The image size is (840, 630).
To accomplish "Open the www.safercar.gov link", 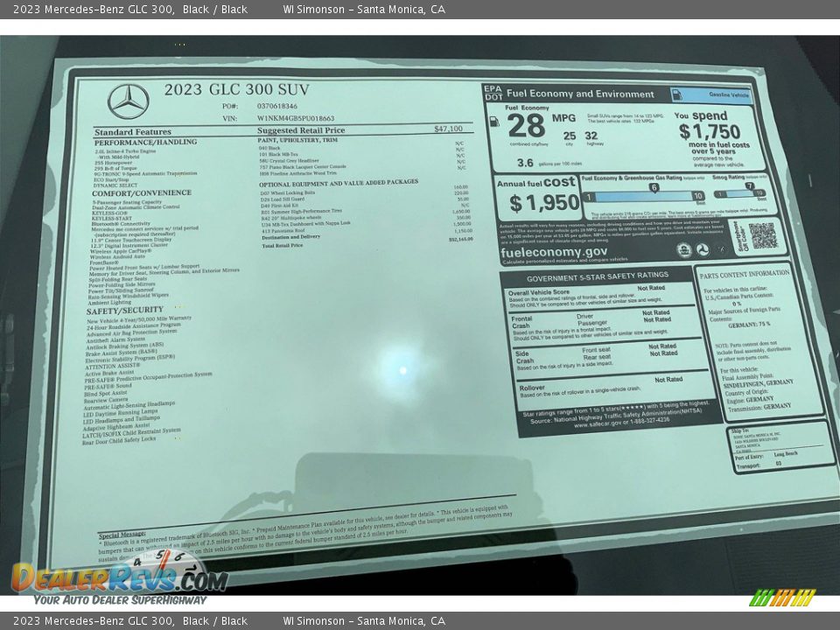I will (x=598, y=423).
